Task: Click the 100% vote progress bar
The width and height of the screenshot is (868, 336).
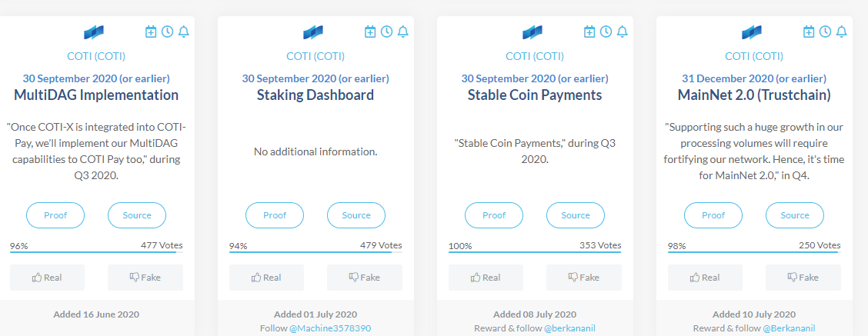Action: tap(535, 252)
